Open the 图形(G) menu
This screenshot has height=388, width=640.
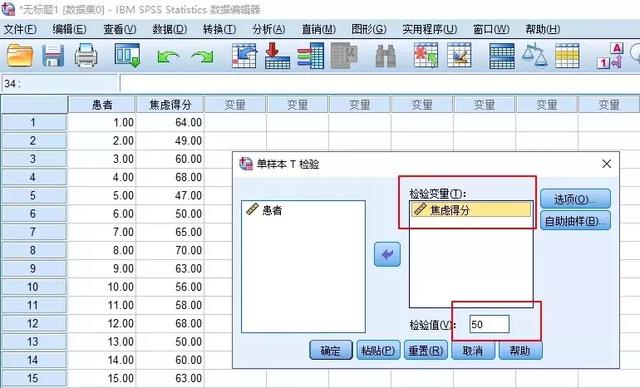click(369, 29)
